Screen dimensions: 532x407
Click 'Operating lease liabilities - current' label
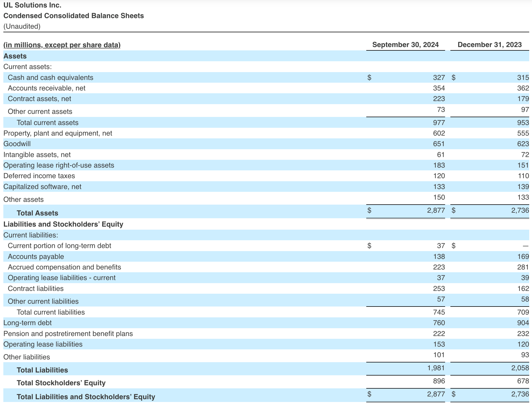tap(62, 278)
